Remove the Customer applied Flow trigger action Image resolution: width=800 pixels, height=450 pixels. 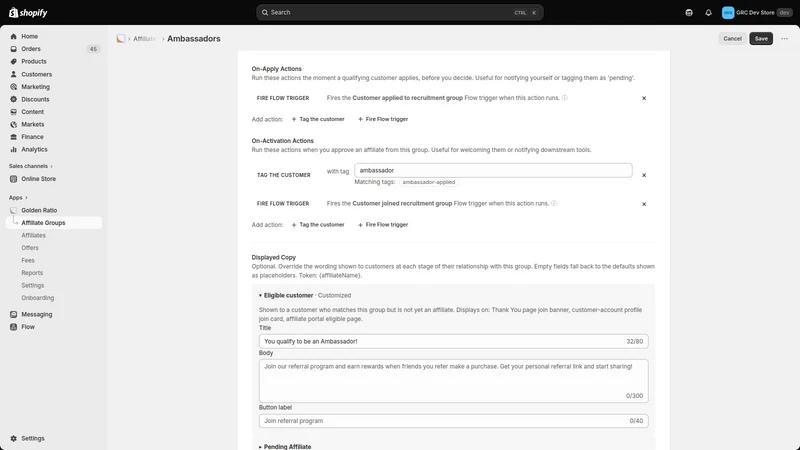(x=644, y=98)
